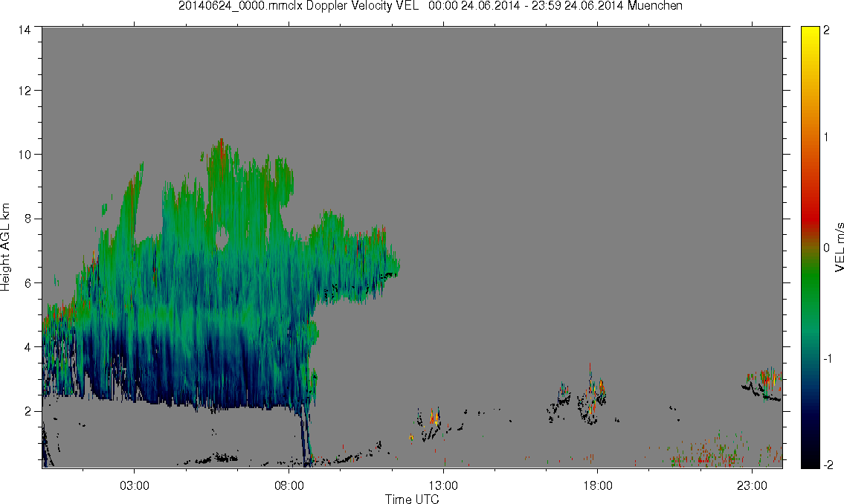Click the height label '10'

coord(25,155)
